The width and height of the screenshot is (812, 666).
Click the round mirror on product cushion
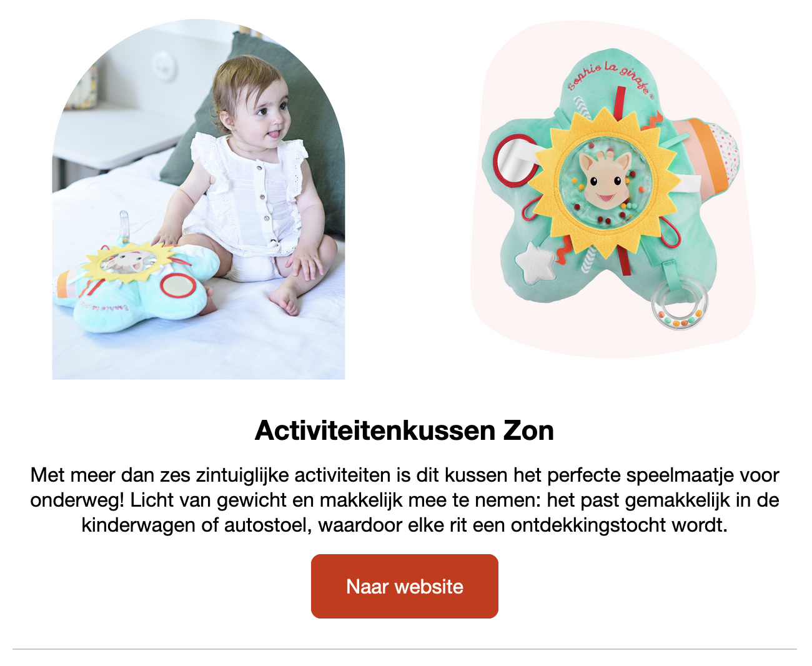pyautogui.click(x=517, y=161)
